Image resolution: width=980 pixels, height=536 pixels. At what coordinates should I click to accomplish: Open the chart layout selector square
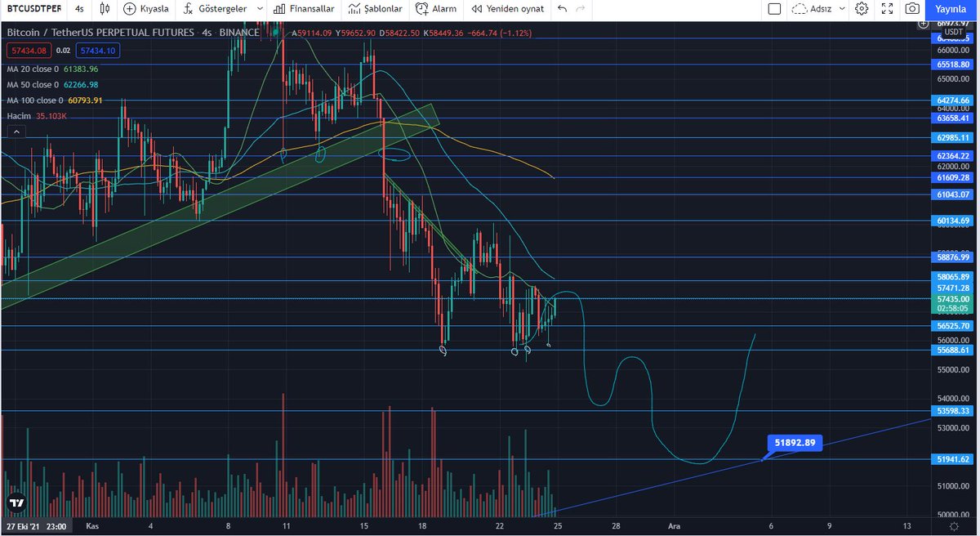pyautogui.click(x=774, y=9)
